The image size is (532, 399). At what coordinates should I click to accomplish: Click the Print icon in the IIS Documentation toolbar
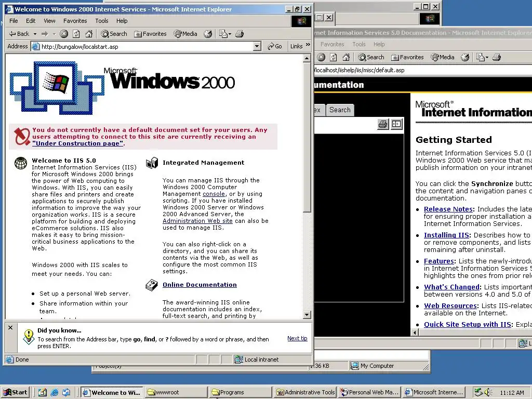tap(497, 57)
